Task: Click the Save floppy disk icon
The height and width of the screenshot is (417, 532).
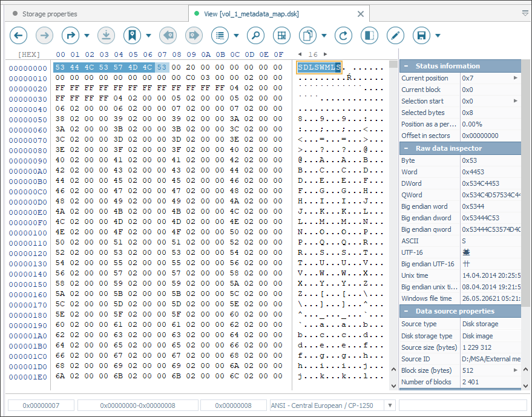Action: point(421,36)
